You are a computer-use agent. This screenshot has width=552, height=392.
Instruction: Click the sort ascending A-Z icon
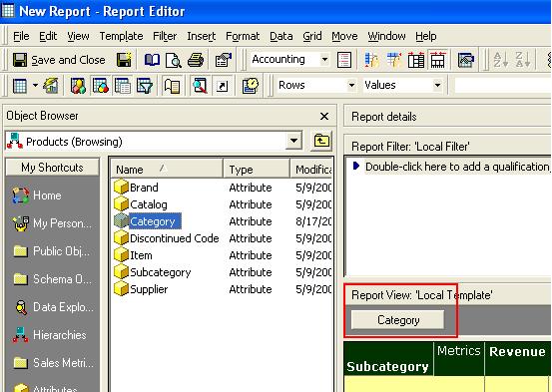(500, 60)
